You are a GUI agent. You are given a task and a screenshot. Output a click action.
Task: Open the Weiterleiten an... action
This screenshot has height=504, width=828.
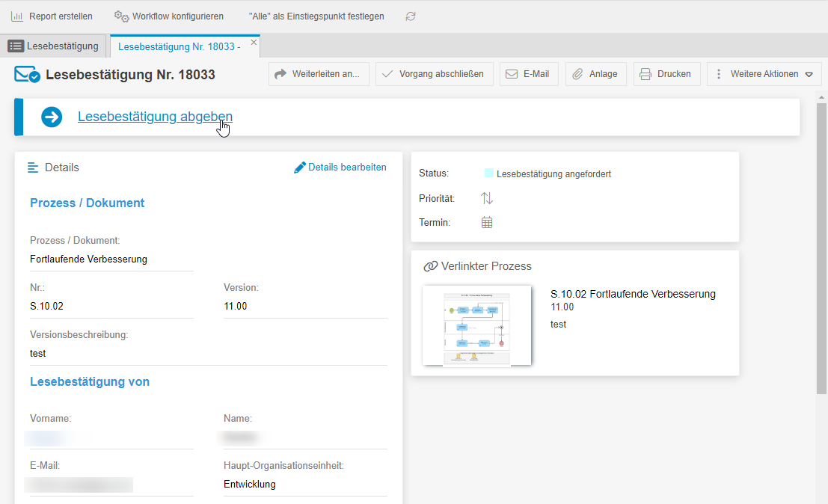[x=319, y=74]
